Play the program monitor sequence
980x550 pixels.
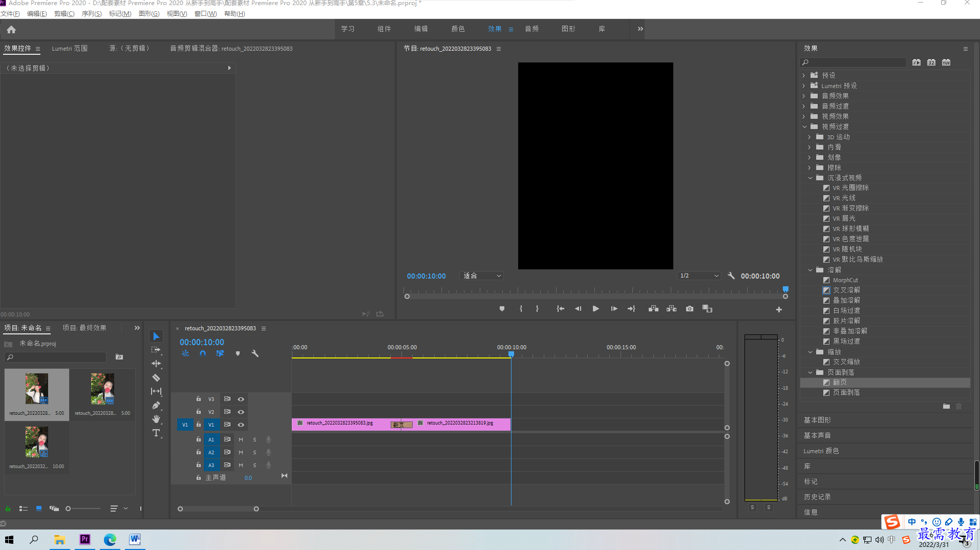pyautogui.click(x=595, y=309)
